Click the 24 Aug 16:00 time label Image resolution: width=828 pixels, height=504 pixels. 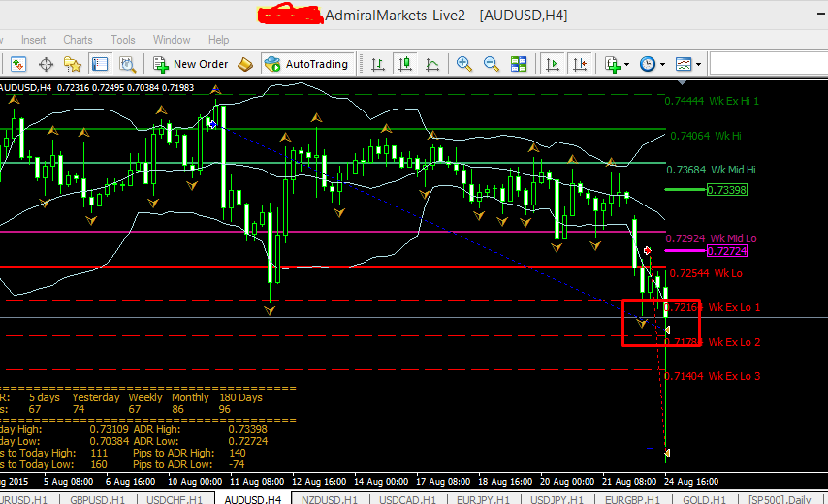point(691,482)
